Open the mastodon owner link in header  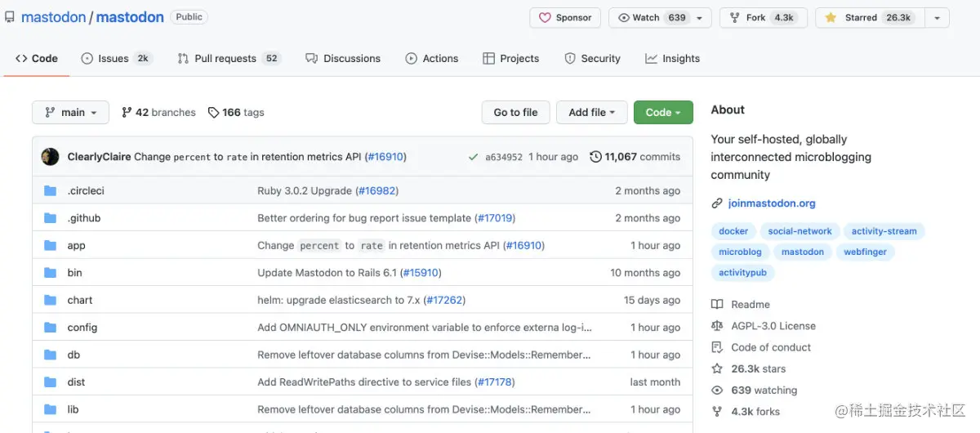coord(54,17)
